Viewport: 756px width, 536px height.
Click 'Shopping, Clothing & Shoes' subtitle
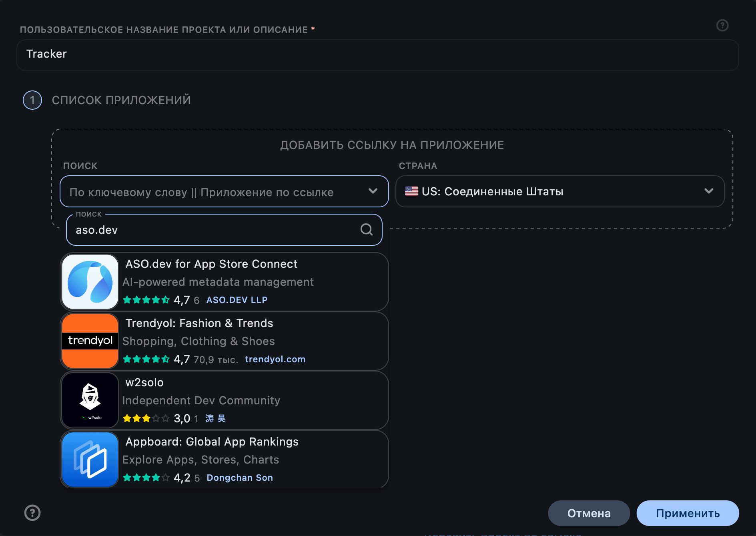(x=199, y=341)
